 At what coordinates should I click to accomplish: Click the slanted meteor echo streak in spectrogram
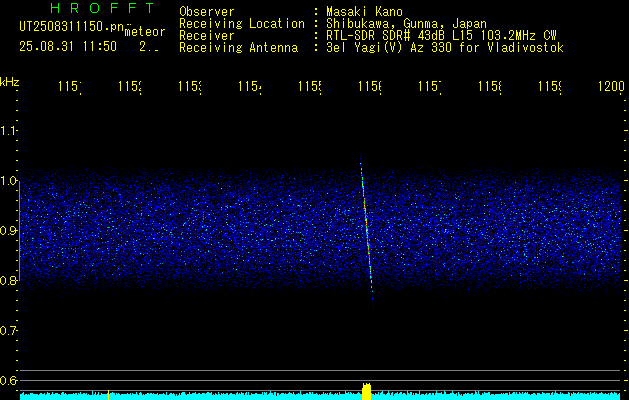click(366, 229)
